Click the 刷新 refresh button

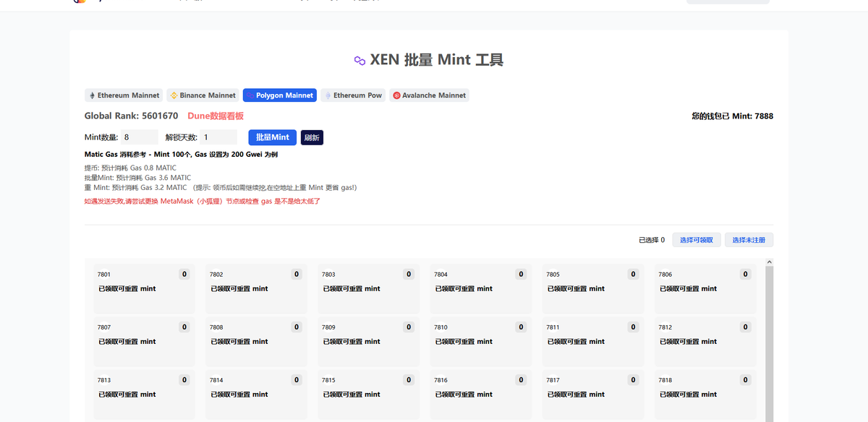(x=312, y=138)
